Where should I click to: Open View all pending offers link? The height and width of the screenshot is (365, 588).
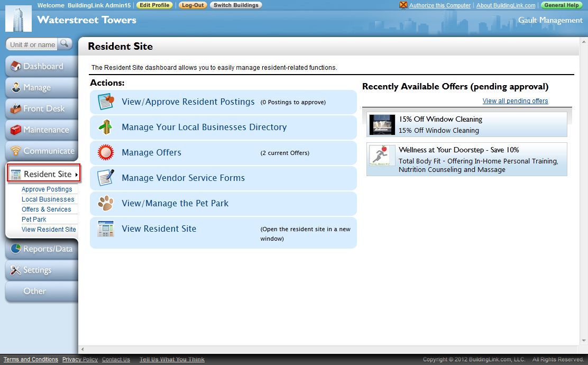coord(515,101)
